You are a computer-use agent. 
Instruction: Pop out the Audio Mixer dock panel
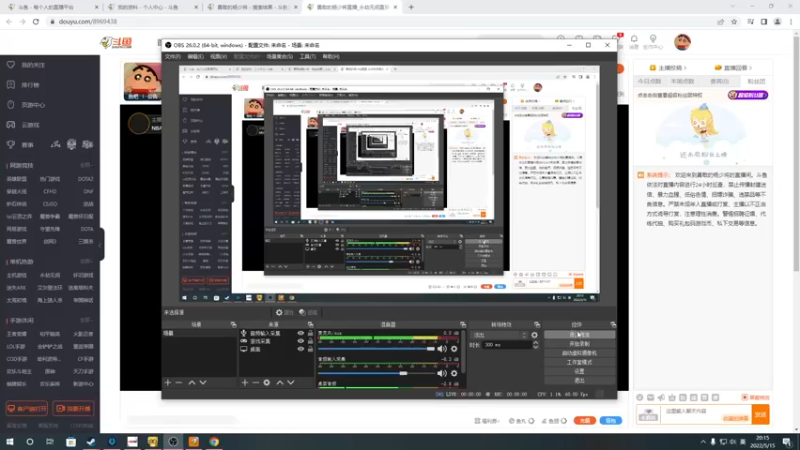463,324
